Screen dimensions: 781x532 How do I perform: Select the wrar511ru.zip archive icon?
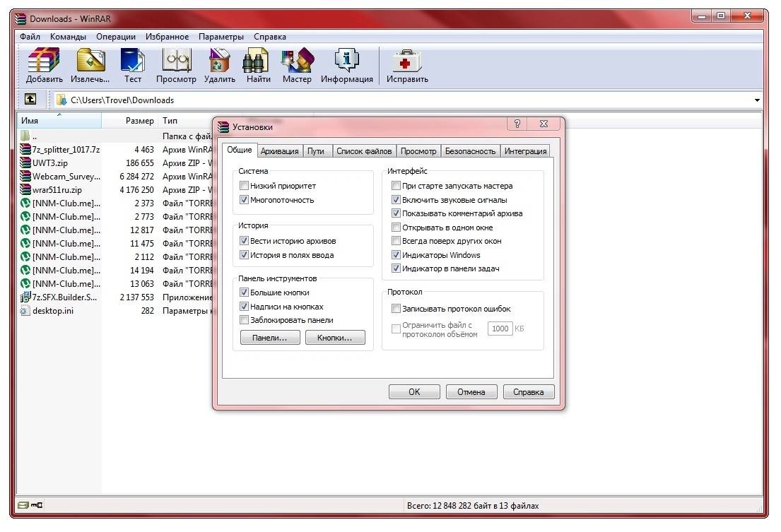coord(25,189)
